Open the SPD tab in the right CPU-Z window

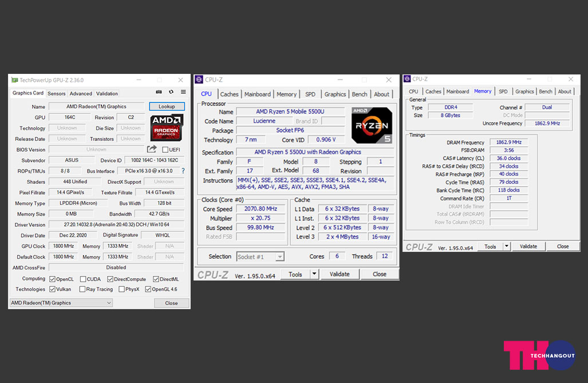tap(503, 92)
